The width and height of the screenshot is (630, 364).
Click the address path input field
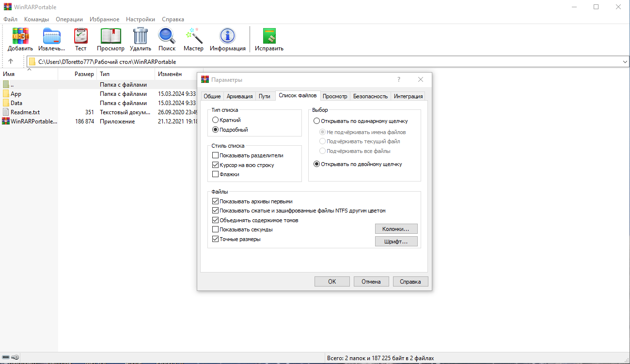click(x=328, y=62)
